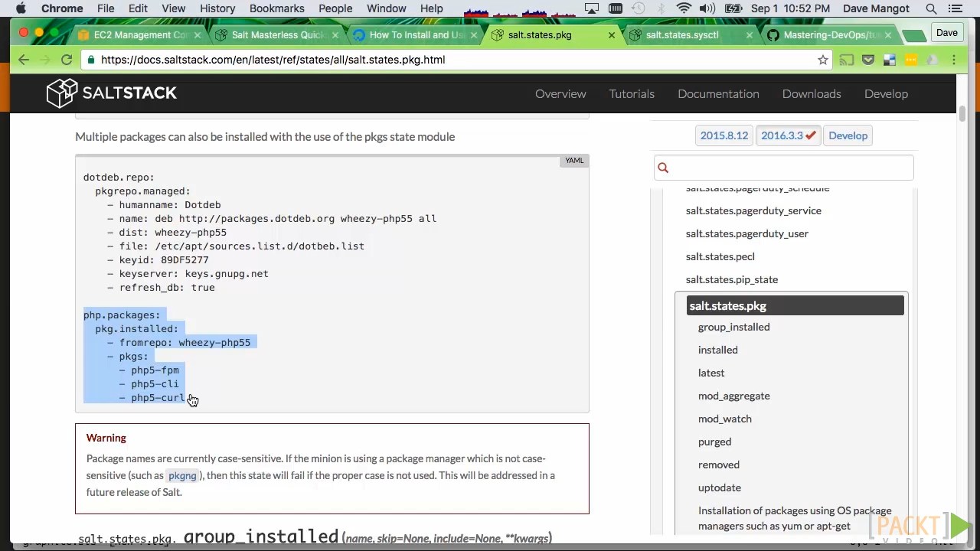Click the Dave profile button
Image resolution: width=980 pixels, height=551 pixels.
(946, 33)
